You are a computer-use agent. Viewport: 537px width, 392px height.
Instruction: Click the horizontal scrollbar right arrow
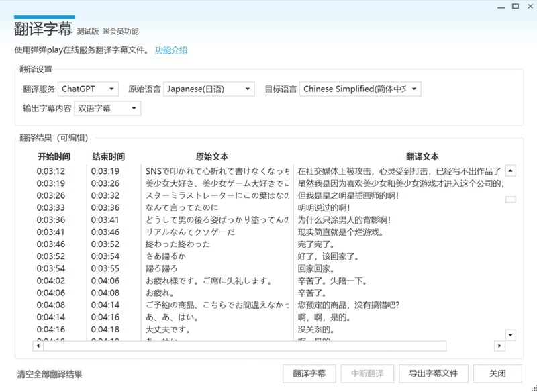click(499, 346)
